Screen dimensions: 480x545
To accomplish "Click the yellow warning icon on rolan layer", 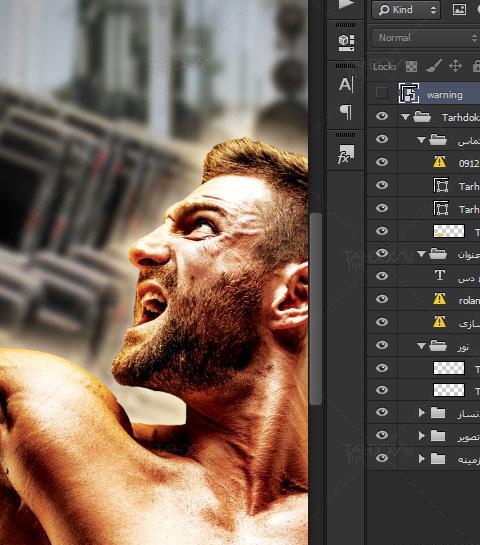I will point(439,299).
